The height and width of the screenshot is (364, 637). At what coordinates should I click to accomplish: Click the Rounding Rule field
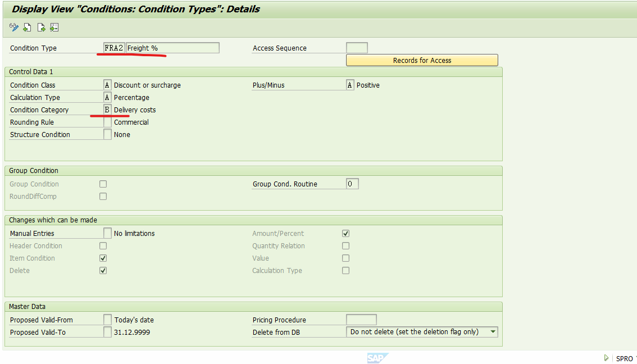coord(107,122)
